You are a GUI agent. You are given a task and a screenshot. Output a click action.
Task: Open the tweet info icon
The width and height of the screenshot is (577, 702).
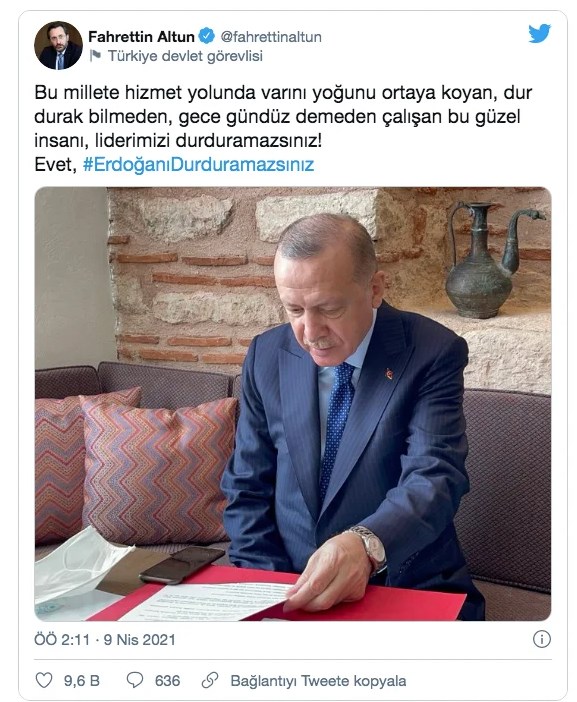pos(542,639)
